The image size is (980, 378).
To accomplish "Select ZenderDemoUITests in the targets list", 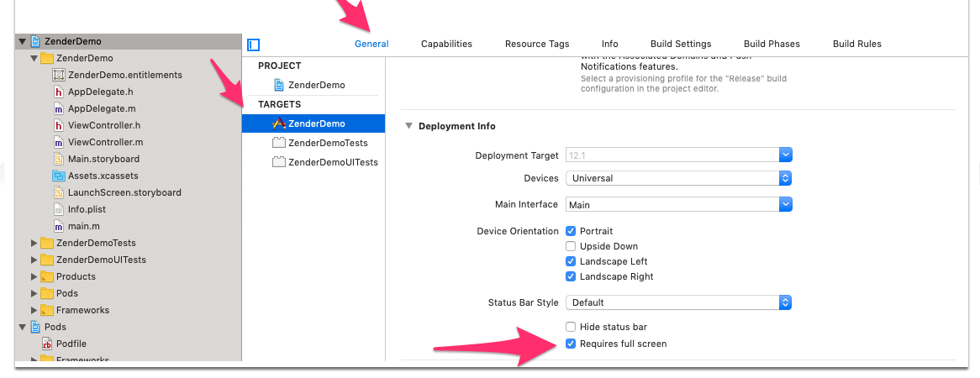I will (x=333, y=162).
